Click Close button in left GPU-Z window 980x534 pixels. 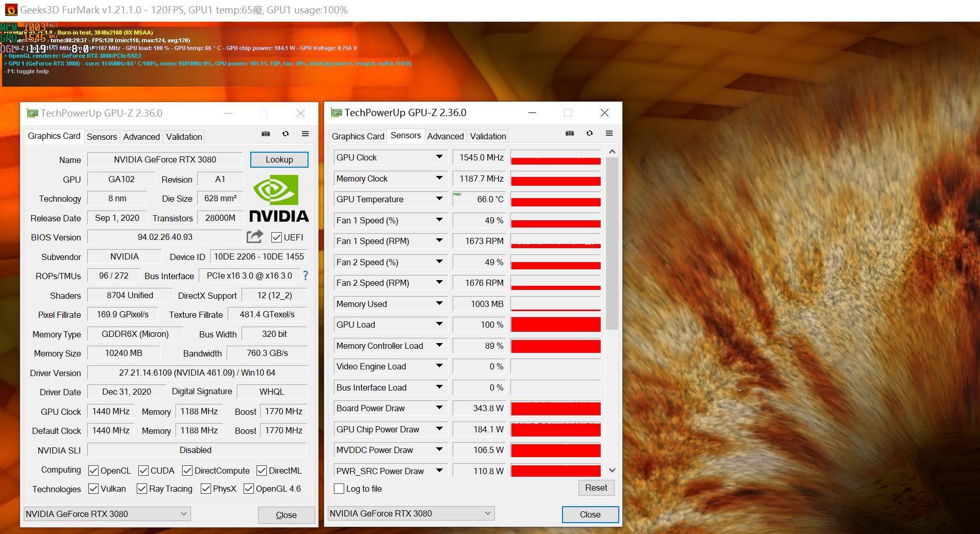(286, 515)
